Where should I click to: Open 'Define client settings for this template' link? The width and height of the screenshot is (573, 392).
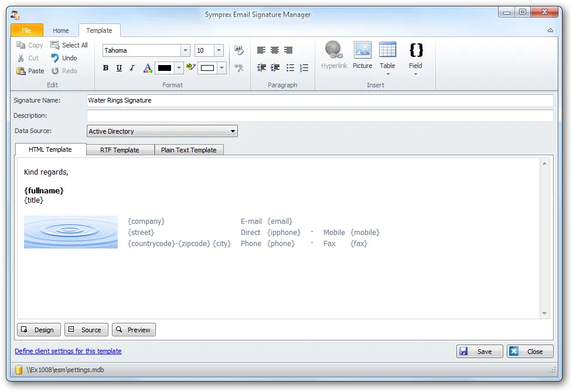pyautogui.click(x=69, y=351)
